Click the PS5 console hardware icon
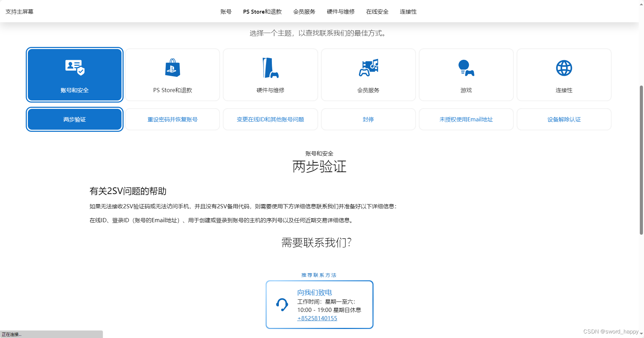The height and width of the screenshot is (338, 644). click(x=270, y=68)
